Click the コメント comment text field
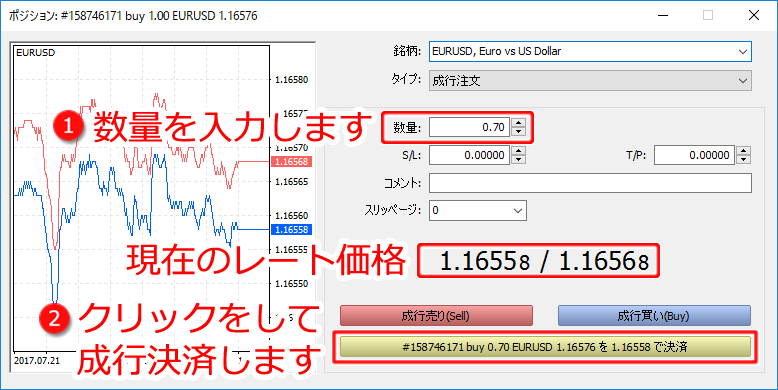778x390 pixels. (590, 183)
